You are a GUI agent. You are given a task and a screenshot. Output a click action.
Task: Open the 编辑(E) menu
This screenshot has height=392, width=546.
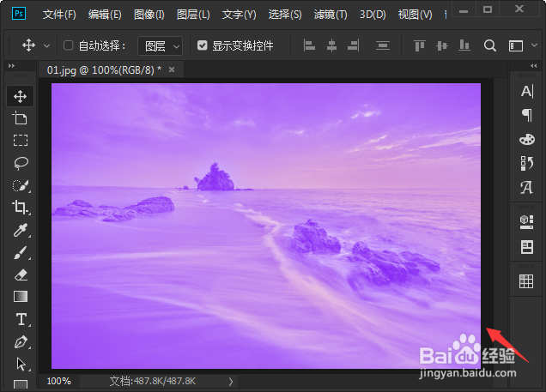[x=105, y=15]
